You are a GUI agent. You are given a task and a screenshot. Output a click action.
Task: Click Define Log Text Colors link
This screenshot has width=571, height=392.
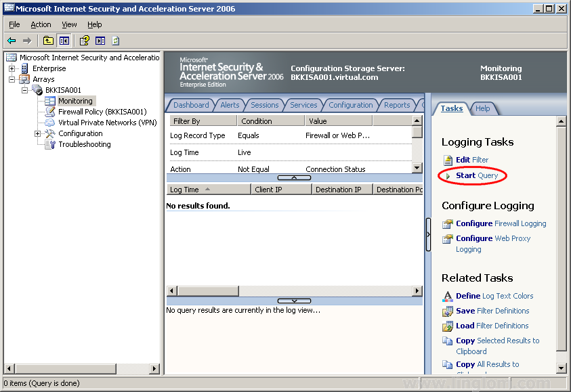tap(494, 296)
